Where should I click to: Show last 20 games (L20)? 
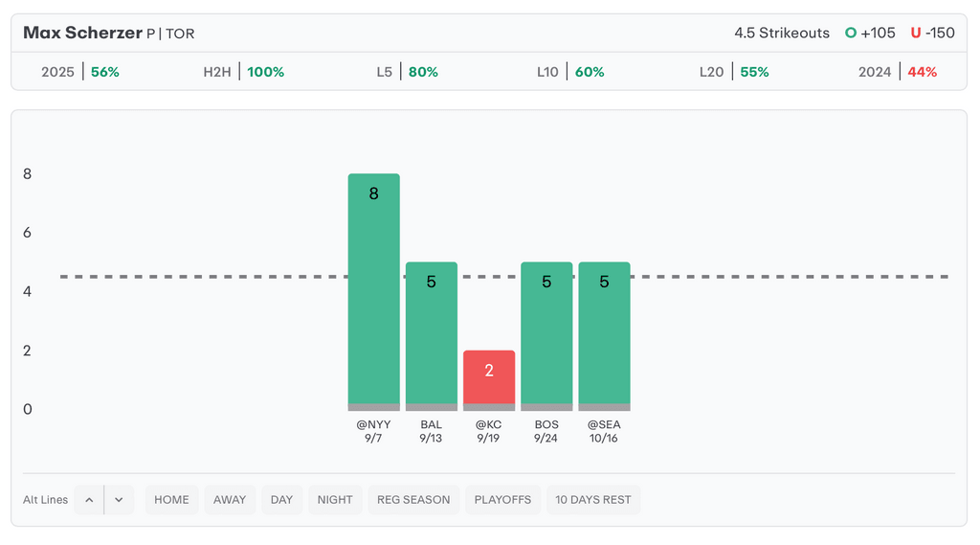[734, 72]
